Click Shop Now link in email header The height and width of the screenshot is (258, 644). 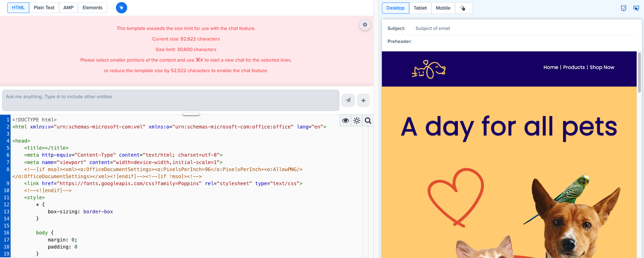point(602,67)
